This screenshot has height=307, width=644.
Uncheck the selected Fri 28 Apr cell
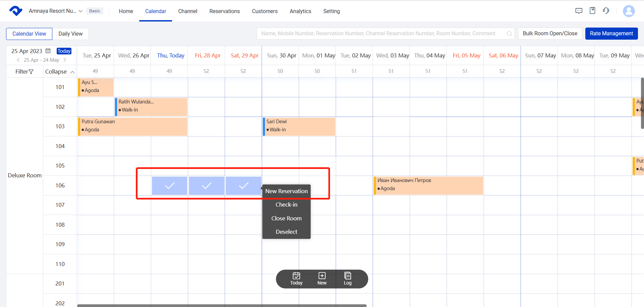click(206, 185)
